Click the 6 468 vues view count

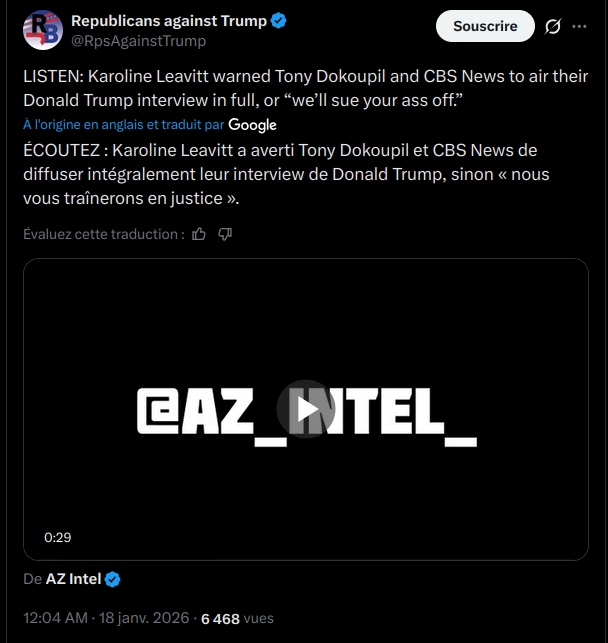(237, 619)
